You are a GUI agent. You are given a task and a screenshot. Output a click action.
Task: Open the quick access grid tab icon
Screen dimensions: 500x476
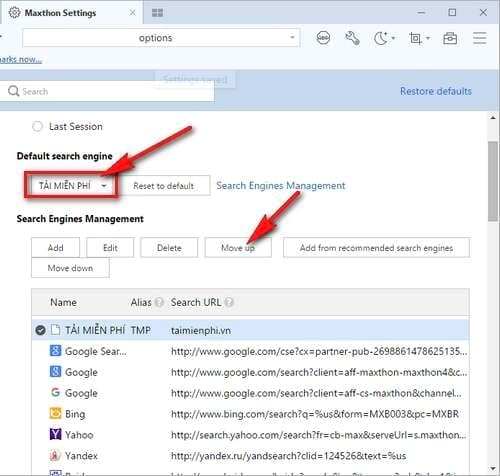tap(157, 13)
